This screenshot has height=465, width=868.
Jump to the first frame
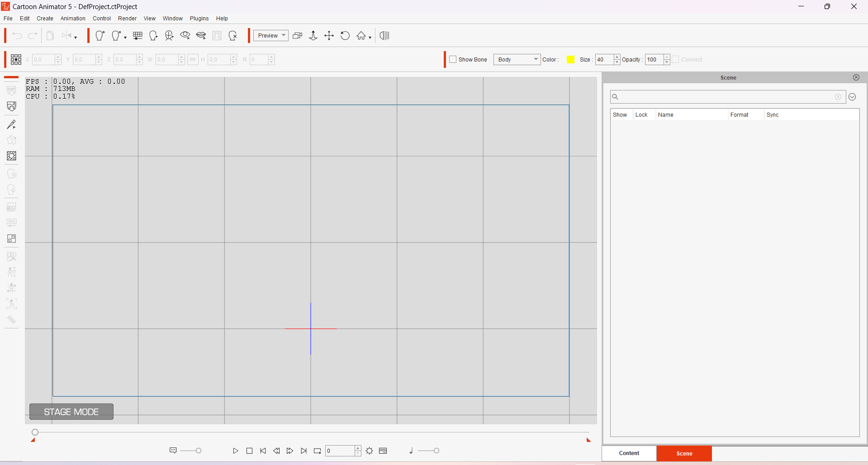tap(263, 451)
